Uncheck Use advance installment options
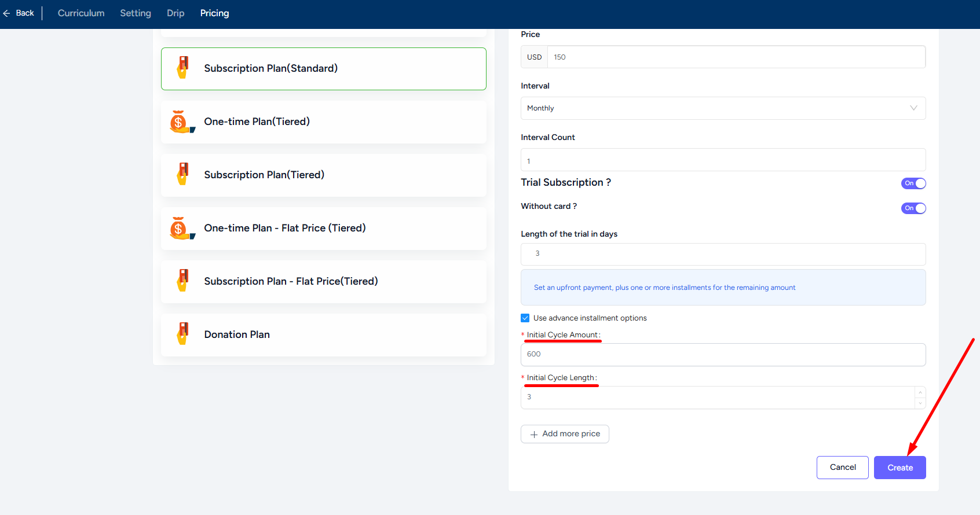 525,318
